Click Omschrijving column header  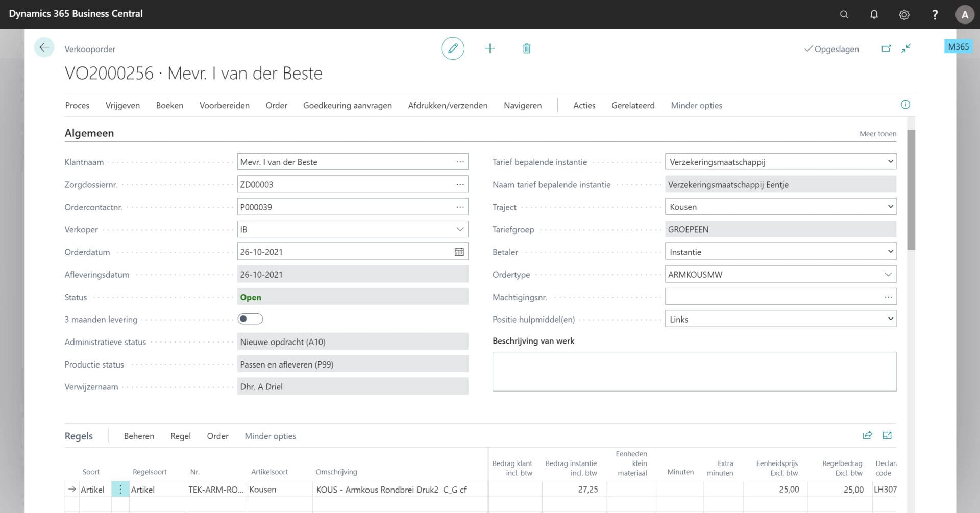pos(336,472)
